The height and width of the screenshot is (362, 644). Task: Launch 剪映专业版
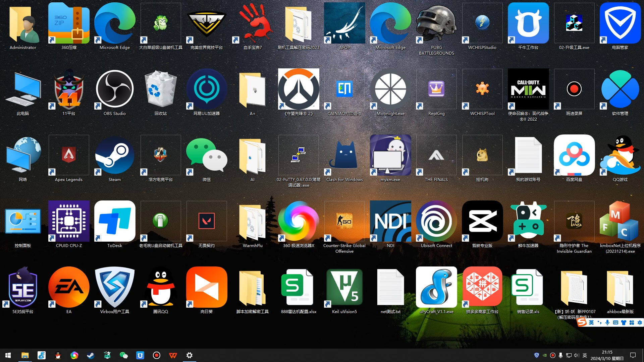tap(482, 224)
